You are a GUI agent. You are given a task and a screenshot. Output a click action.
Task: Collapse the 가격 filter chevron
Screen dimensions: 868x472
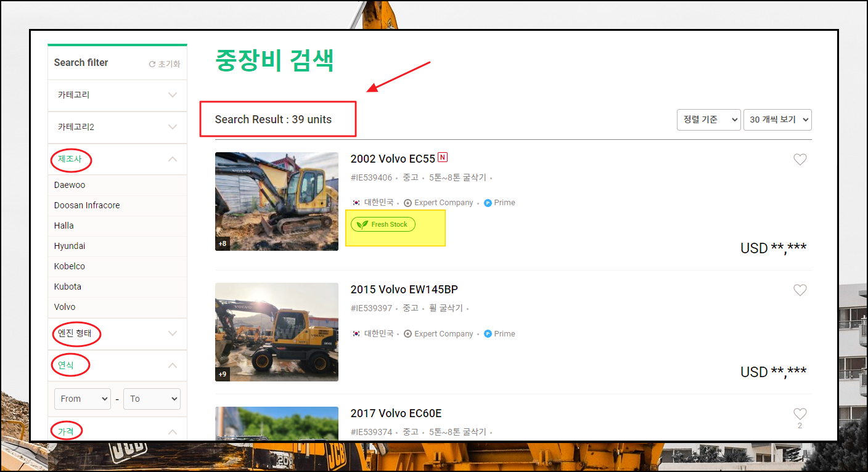coord(173,432)
